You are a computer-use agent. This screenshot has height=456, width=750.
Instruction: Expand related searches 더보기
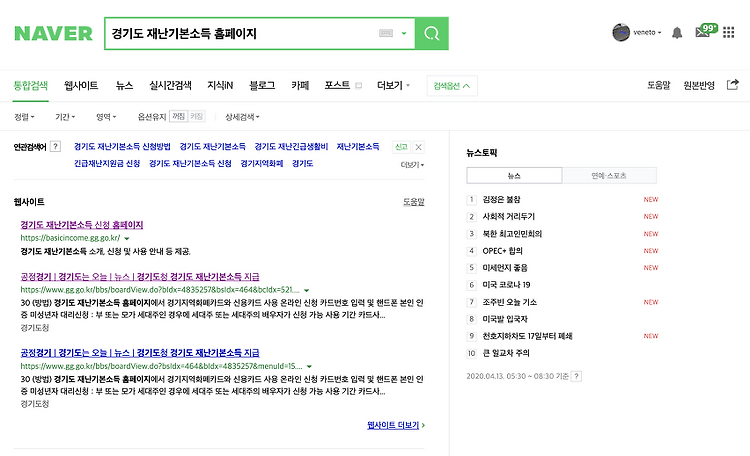click(412, 165)
